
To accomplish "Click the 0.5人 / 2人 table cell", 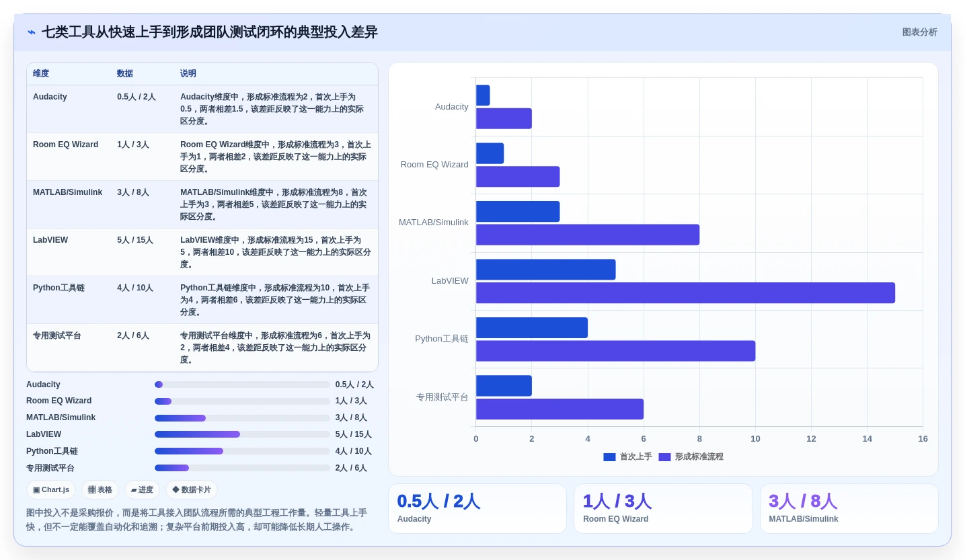I will pos(137,97).
